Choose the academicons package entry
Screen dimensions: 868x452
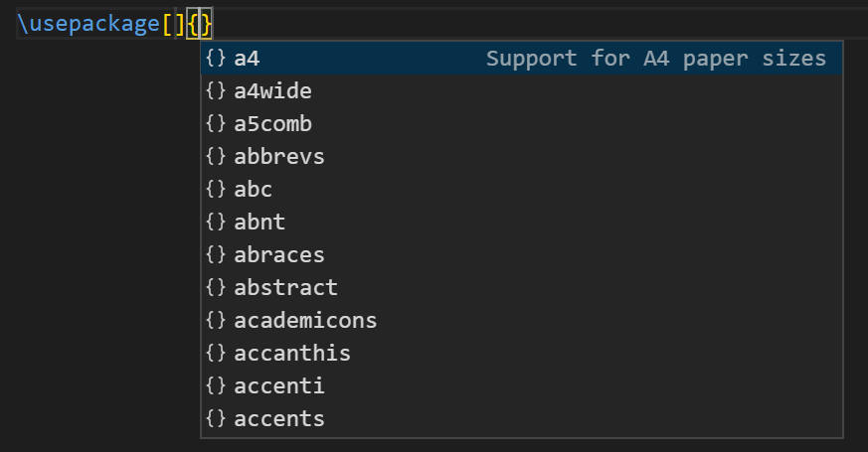(x=305, y=321)
